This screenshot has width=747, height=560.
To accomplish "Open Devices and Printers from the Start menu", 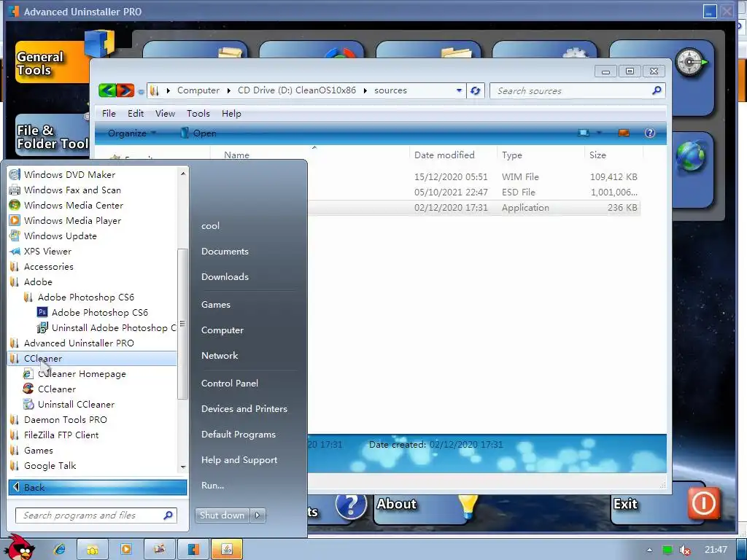I will 244,409.
